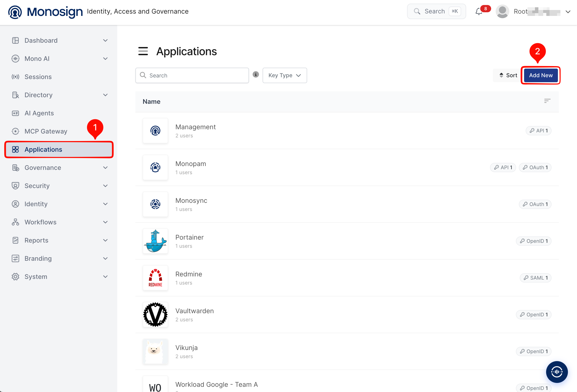Focus the applications Search input field
This screenshot has height=392, width=577.
[x=192, y=75]
